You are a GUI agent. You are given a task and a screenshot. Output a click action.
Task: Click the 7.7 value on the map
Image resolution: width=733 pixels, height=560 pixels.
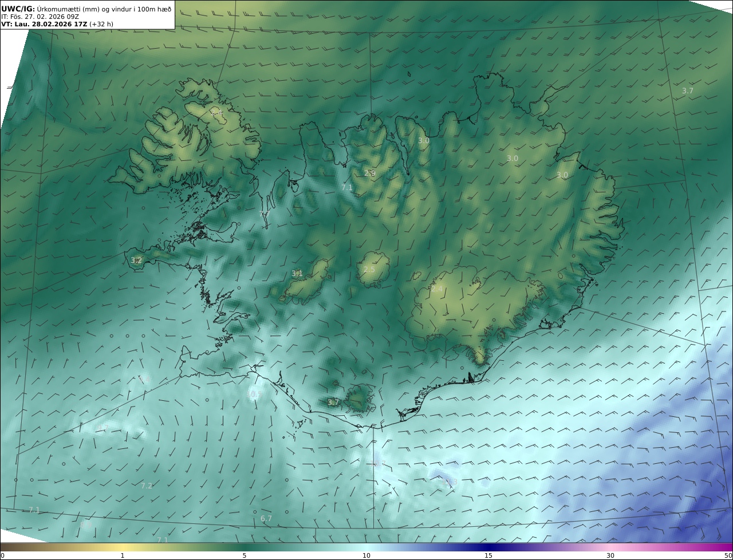(x=264, y=214)
